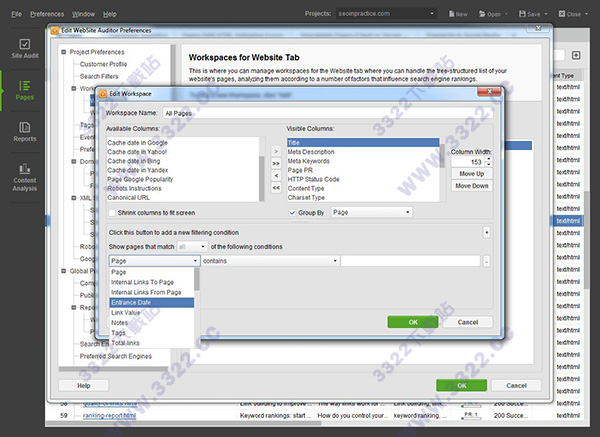Click the Move Up button
This screenshot has width=600, height=437.
pyautogui.click(x=471, y=174)
